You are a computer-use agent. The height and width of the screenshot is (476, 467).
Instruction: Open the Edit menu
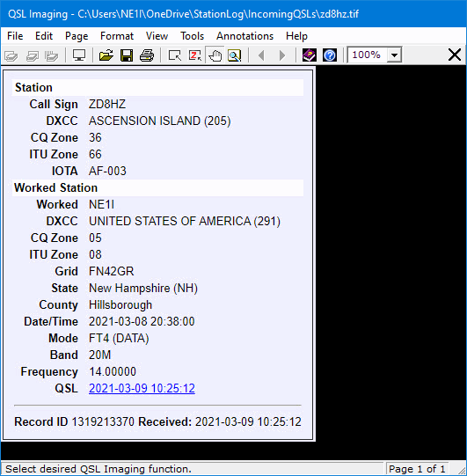[44, 36]
